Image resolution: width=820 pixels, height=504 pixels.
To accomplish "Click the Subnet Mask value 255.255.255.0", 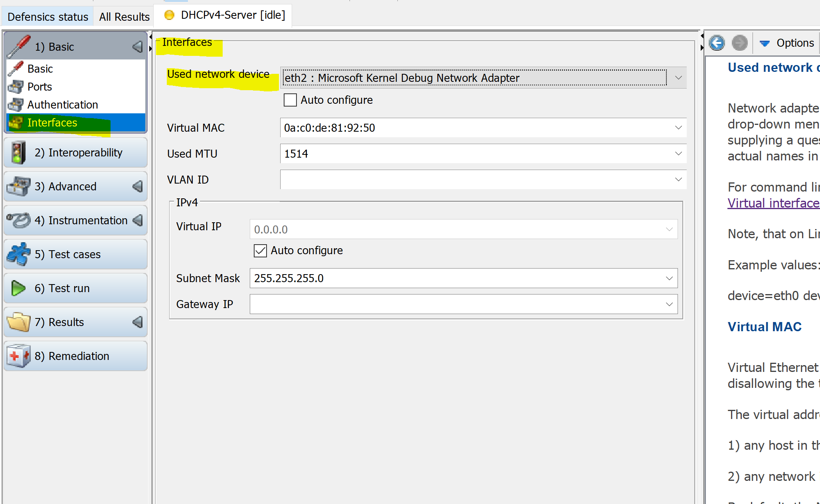I will pos(289,278).
